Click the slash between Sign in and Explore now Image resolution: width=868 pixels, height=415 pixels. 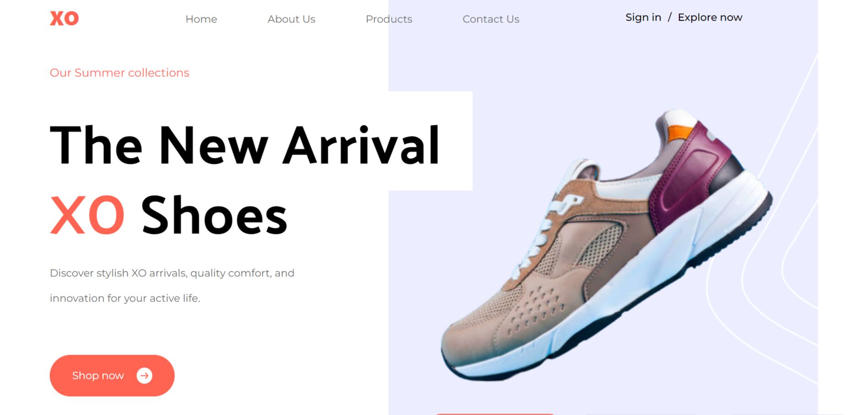[669, 17]
